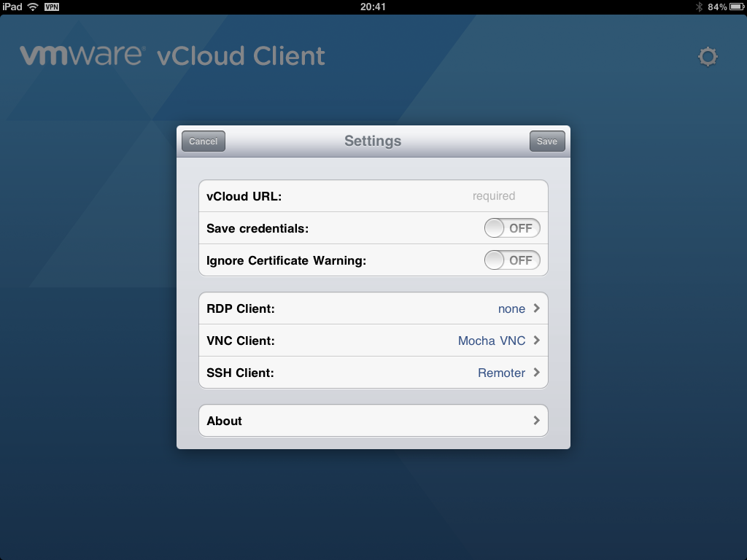
Task: Tap the battery icon
Action: click(x=737, y=7)
